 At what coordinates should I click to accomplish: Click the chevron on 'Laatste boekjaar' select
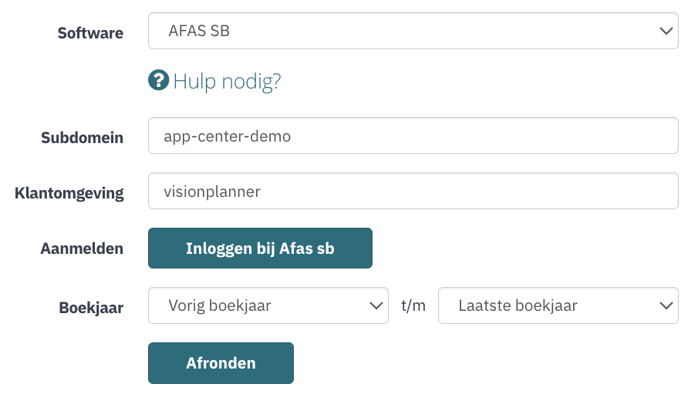tap(666, 306)
